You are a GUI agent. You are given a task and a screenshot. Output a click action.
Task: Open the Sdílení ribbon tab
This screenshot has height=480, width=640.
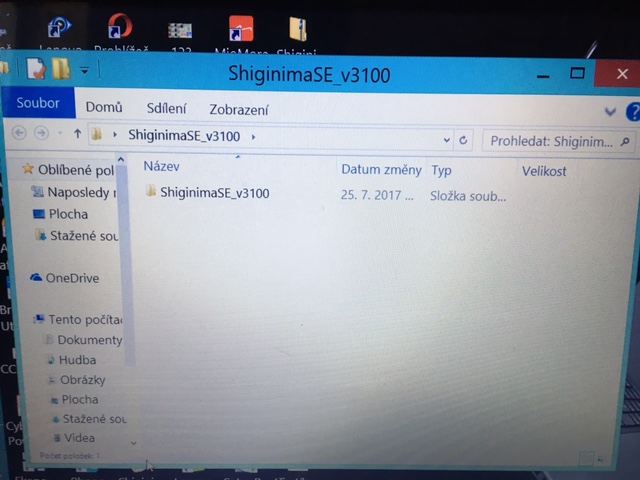166,109
